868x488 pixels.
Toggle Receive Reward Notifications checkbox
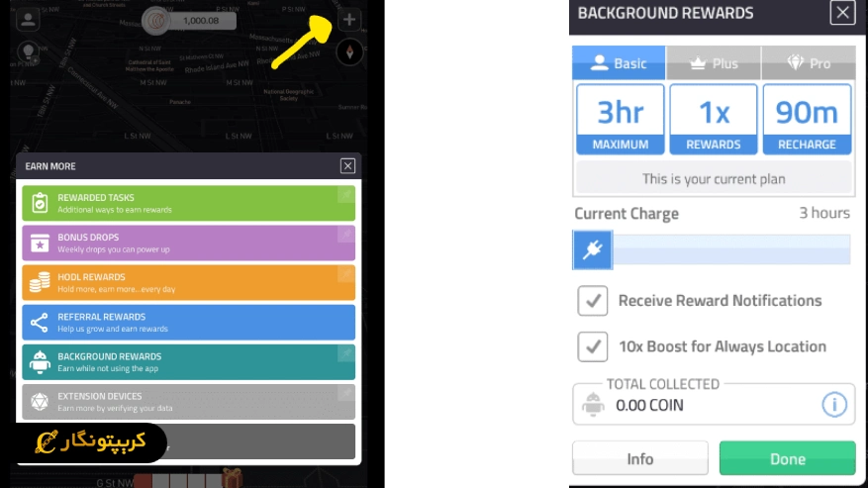pyautogui.click(x=593, y=301)
